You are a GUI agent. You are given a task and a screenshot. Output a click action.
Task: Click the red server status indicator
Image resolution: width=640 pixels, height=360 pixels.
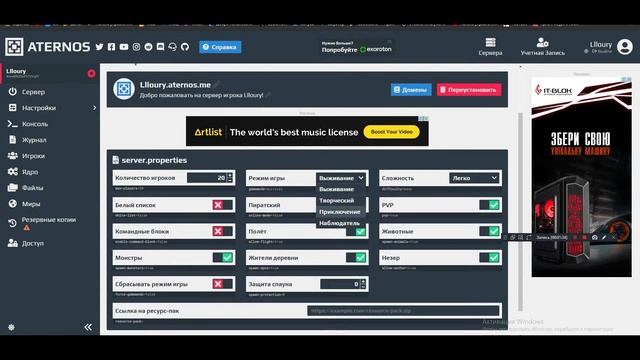click(x=91, y=73)
